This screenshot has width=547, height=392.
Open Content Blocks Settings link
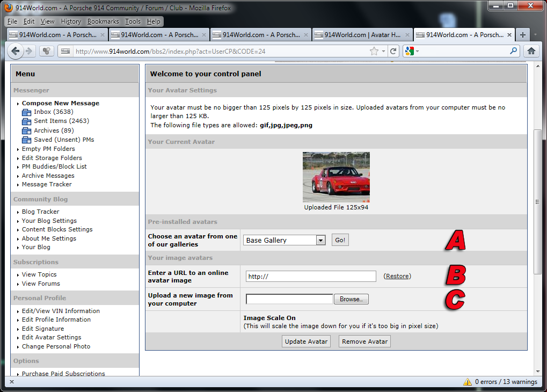pyautogui.click(x=57, y=230)
